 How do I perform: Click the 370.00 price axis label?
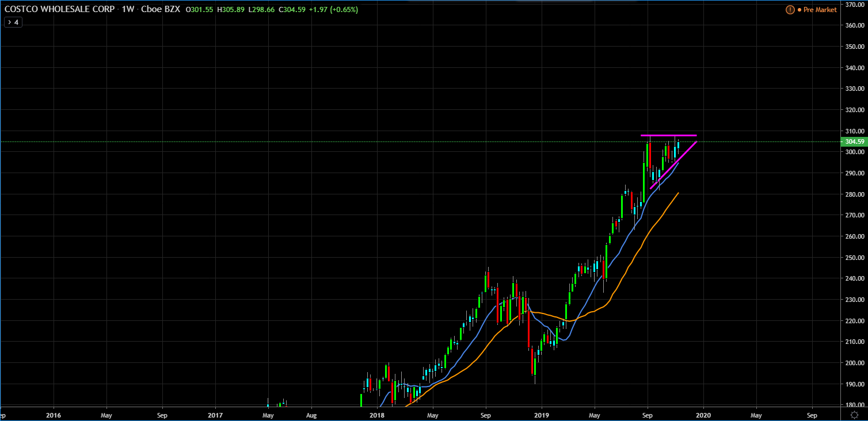pos(855,5)
